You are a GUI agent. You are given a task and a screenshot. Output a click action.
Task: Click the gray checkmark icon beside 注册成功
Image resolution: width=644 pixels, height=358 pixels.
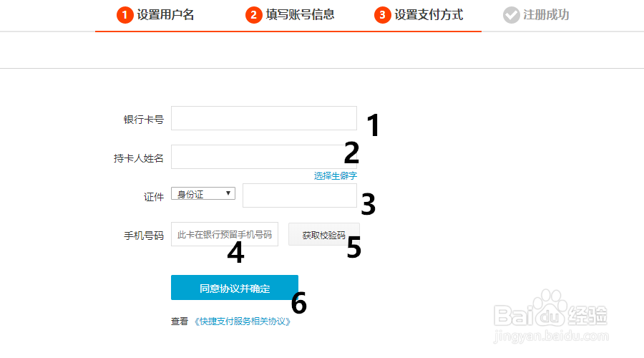click(x=512, y=15)
